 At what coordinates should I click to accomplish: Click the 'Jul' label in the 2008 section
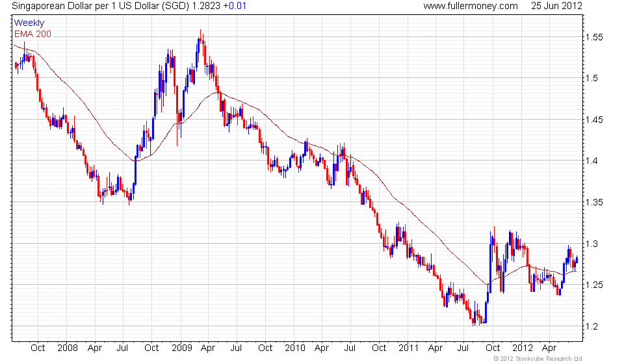[122, 348]
